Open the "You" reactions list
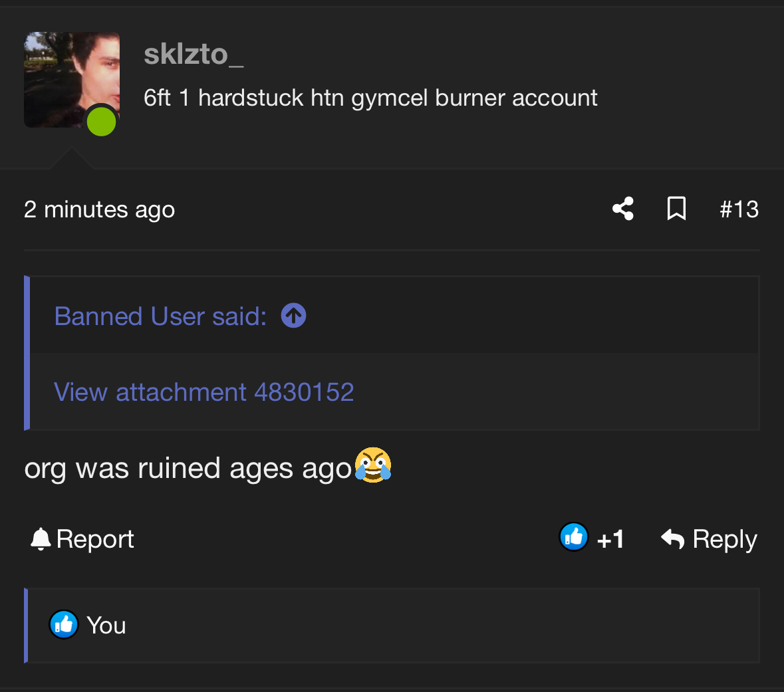 point(106,626)
